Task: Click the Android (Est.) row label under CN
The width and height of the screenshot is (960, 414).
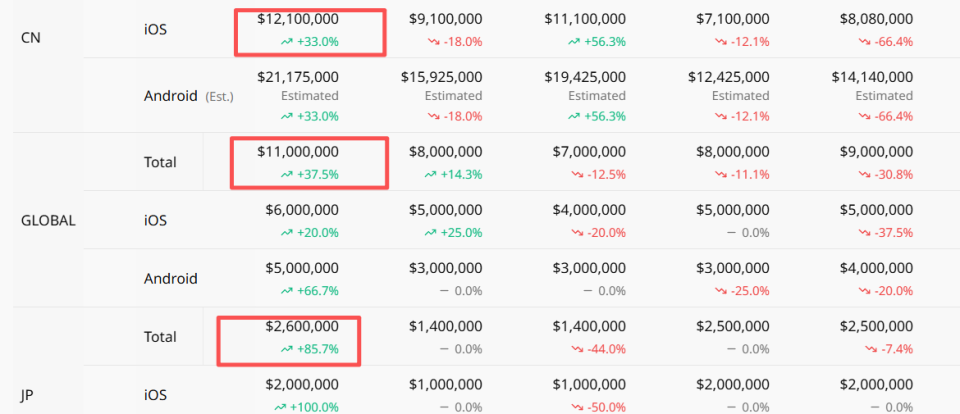Action: pyautogui.click(x=189, y=96)
